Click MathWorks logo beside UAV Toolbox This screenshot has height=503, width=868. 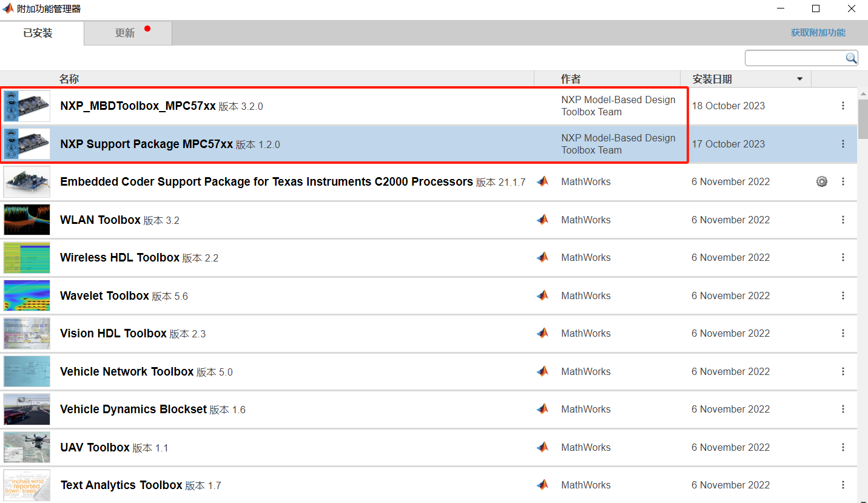click(542, 447)
